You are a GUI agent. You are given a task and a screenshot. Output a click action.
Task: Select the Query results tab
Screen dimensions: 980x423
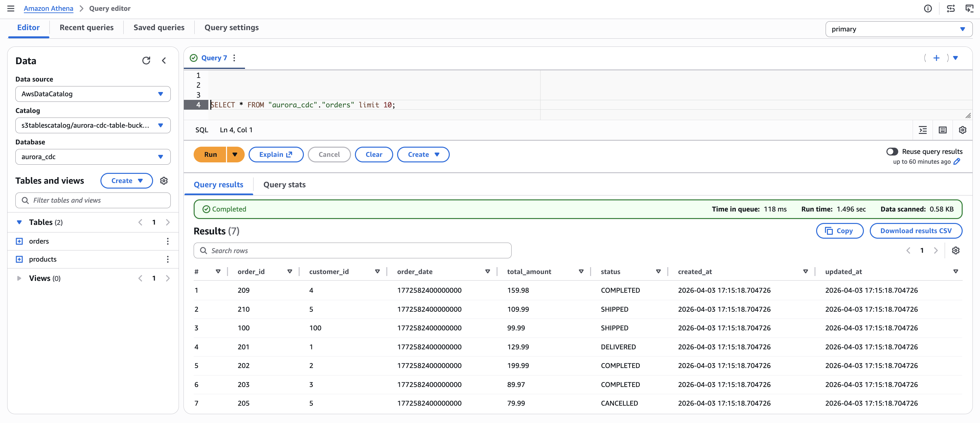coord(219,185)
